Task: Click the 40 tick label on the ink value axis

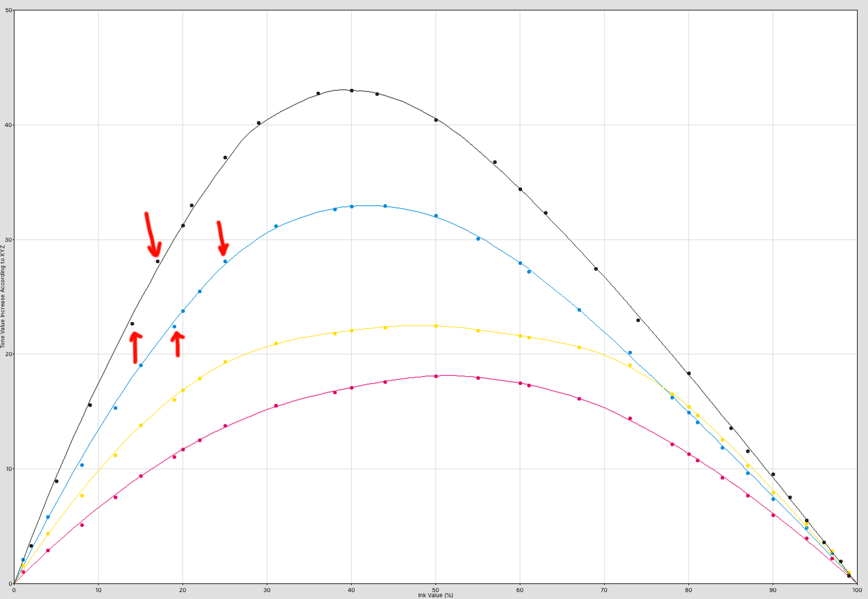Action: (351, 590)
